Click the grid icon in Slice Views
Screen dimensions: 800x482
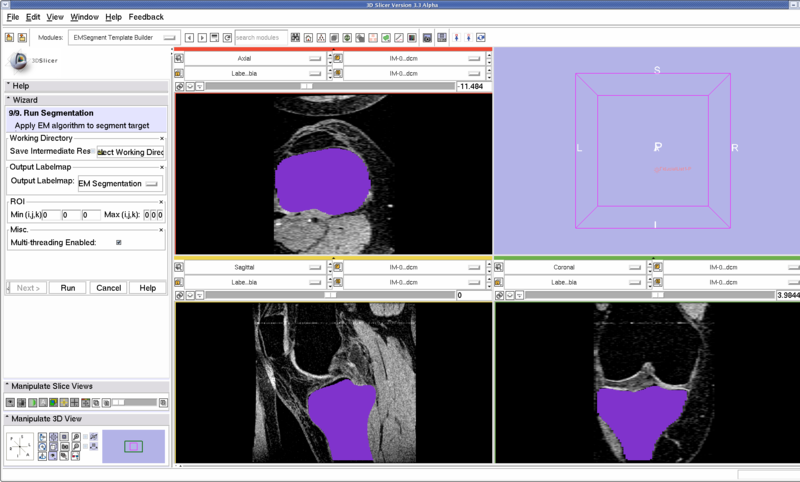[x=75, y=402]
